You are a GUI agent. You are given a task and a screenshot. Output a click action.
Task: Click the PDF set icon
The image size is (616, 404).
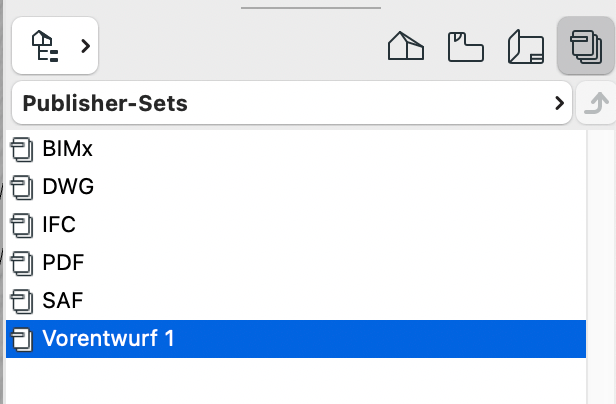click(x=22, y=263)
